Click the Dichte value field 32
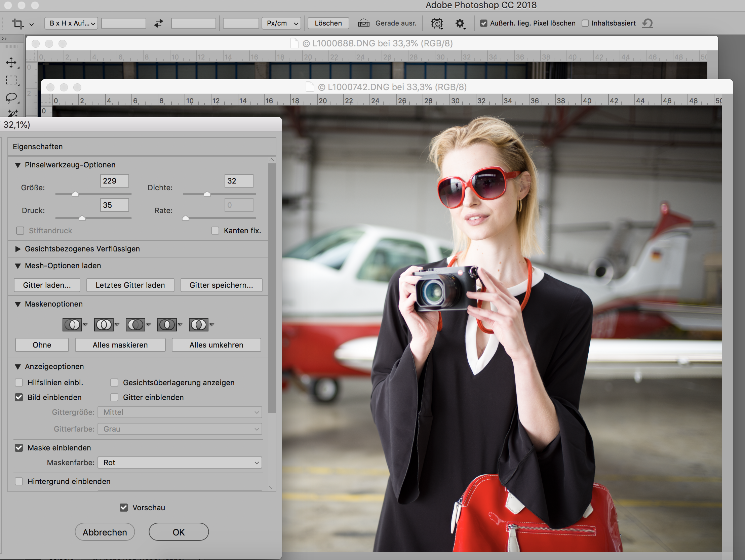Viewport: 745px width, 560px height. click(239, 181)
